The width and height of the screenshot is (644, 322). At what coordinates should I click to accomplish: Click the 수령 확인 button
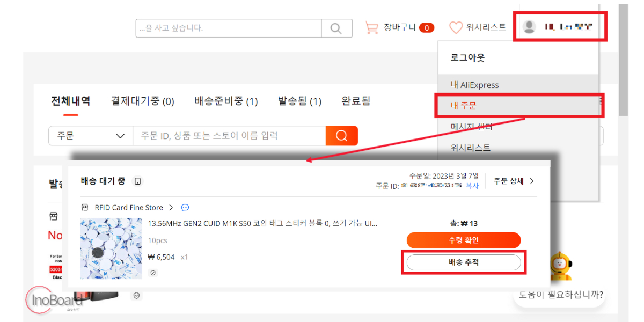click(464, 240)
